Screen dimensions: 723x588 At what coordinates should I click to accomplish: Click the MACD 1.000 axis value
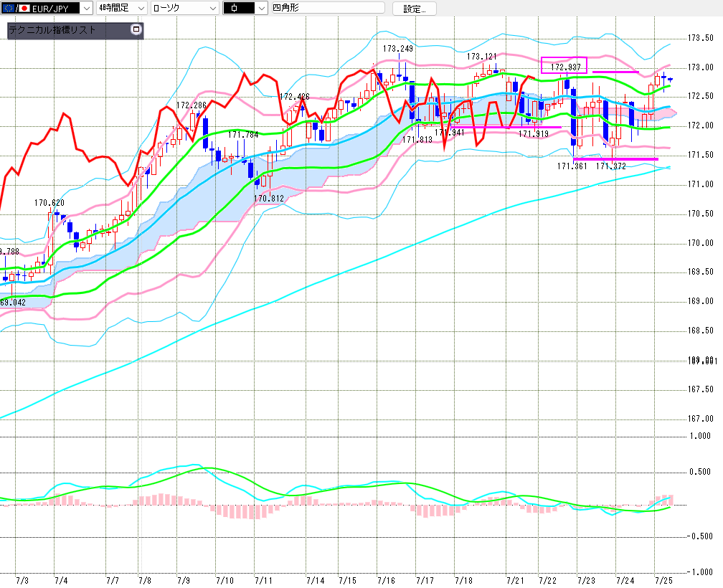pyautogui.click(x=700, y=436)
